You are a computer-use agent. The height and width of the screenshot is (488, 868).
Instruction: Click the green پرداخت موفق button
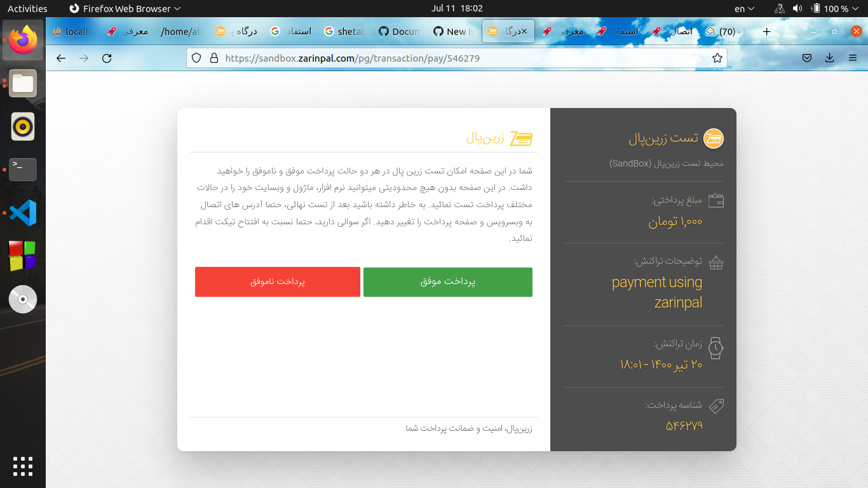tap(447, 281)
